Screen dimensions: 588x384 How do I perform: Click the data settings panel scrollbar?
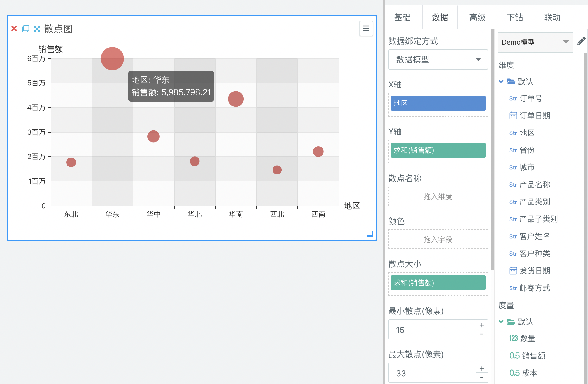pos(492,150)
